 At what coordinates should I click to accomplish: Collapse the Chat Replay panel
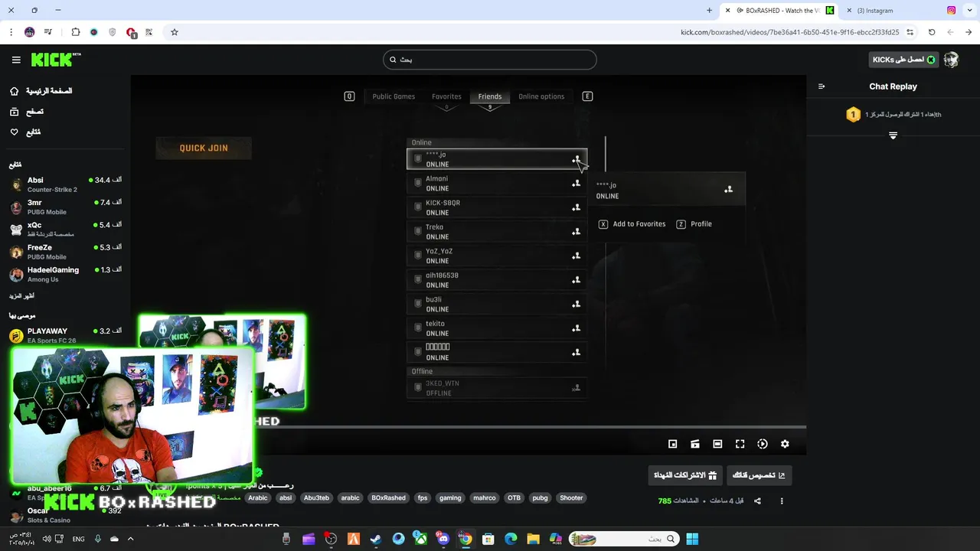[822, 86]
